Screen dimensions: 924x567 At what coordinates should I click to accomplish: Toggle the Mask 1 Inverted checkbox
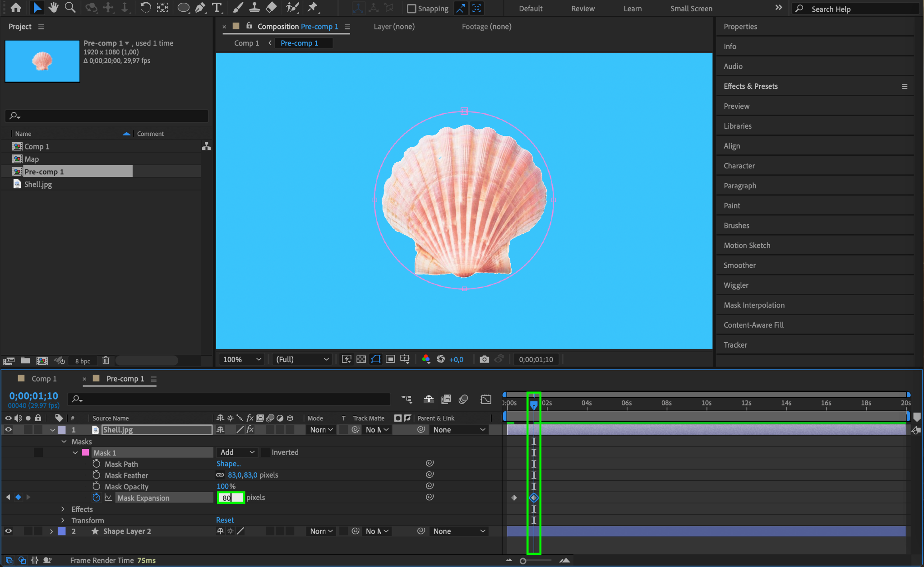[266, 452]
